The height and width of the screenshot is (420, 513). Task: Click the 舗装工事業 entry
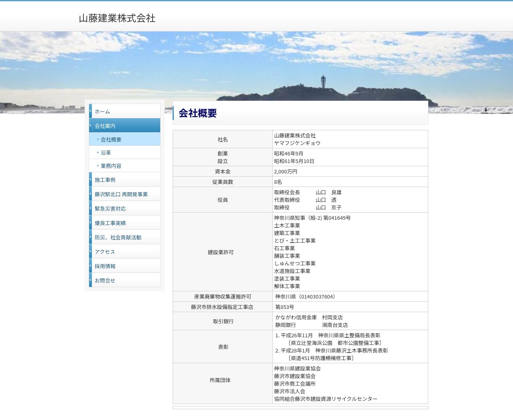click(x=287, y=256)
